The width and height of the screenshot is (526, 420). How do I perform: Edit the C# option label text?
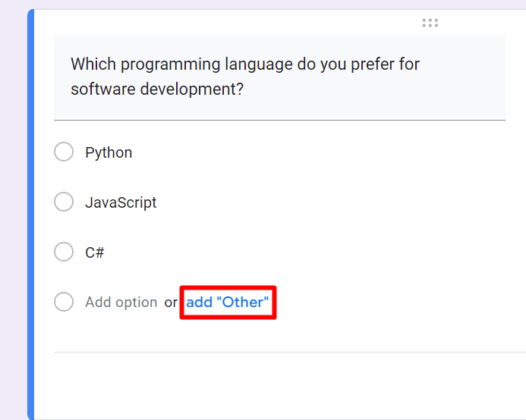(95, 252)
